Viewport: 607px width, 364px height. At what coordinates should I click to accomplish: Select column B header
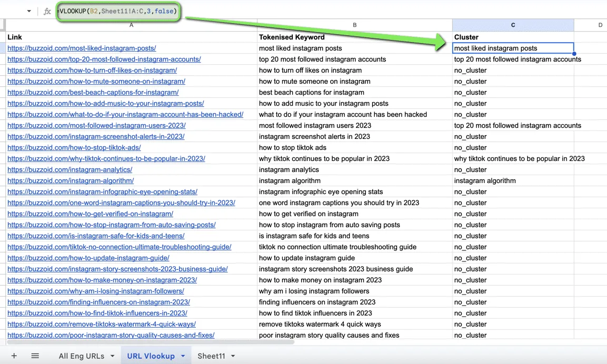click(x=355, y=25)
